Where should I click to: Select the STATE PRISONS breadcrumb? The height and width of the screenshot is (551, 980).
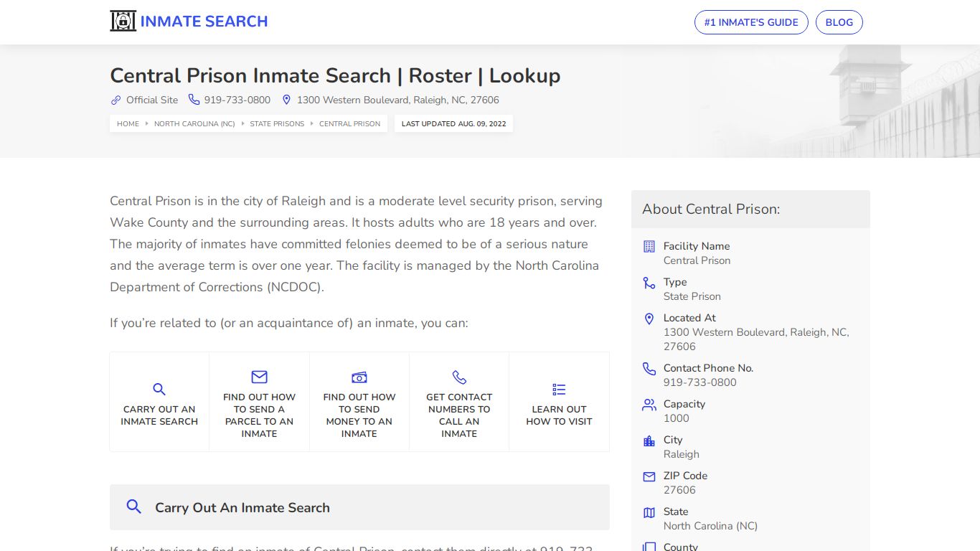(277, 123)
